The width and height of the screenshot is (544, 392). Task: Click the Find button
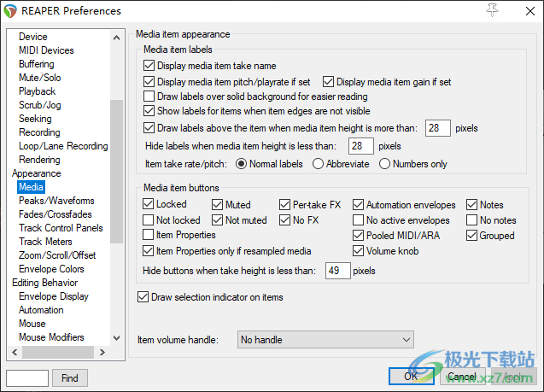click(70, 377)
